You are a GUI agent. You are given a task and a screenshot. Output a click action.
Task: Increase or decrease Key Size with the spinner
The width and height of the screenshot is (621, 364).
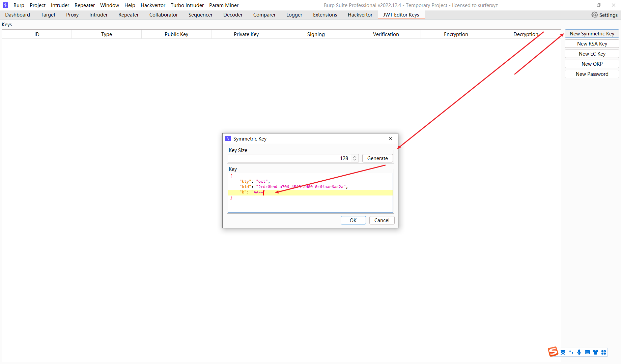355,158
